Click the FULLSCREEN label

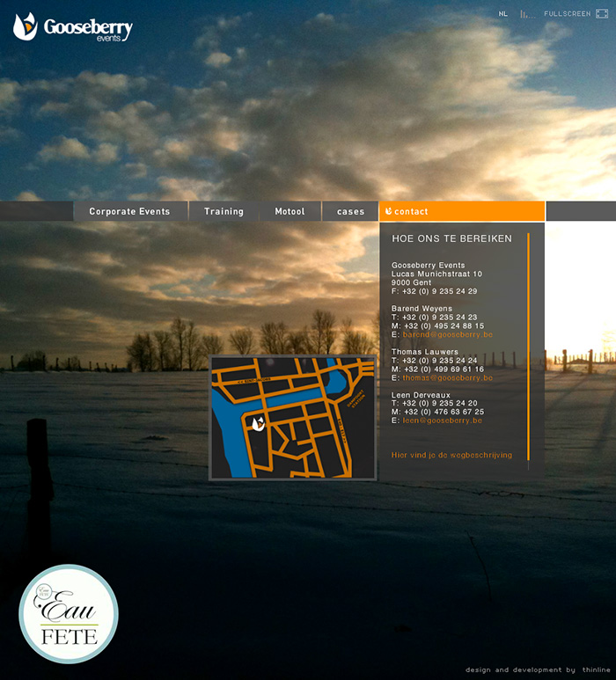tap(567, 14)
